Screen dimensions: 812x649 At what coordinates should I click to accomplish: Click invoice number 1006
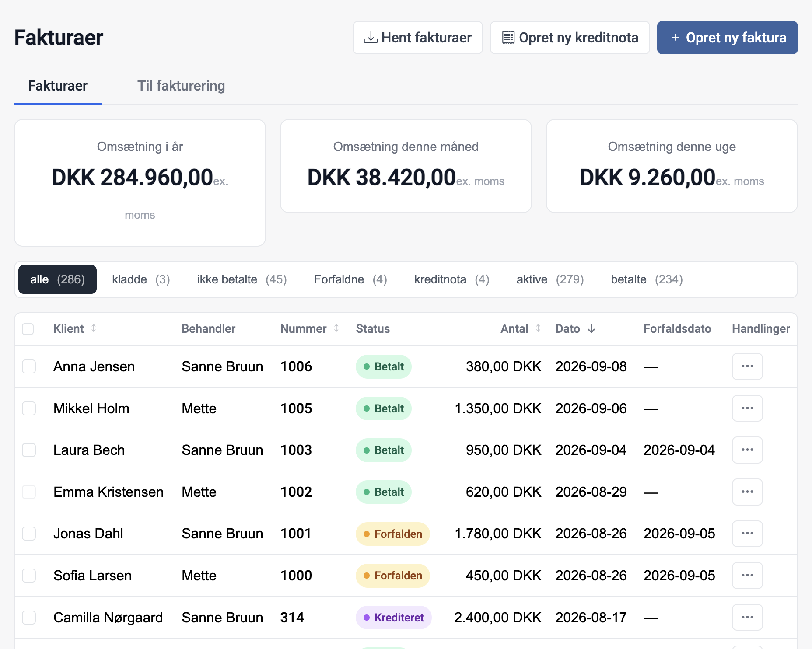296,366
